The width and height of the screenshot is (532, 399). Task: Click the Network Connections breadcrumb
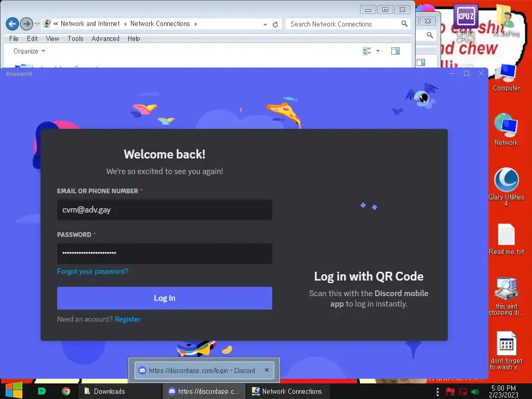pyautogui.click(x=160, y=24)
